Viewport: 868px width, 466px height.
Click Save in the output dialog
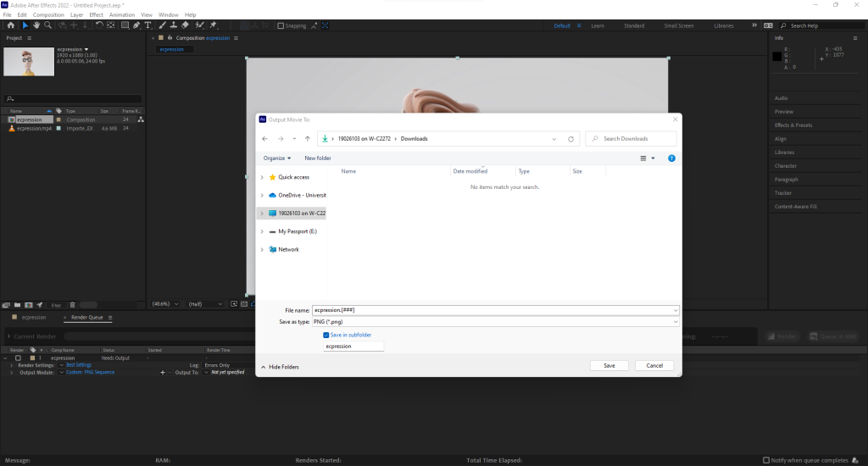click(x=609, y=365)
